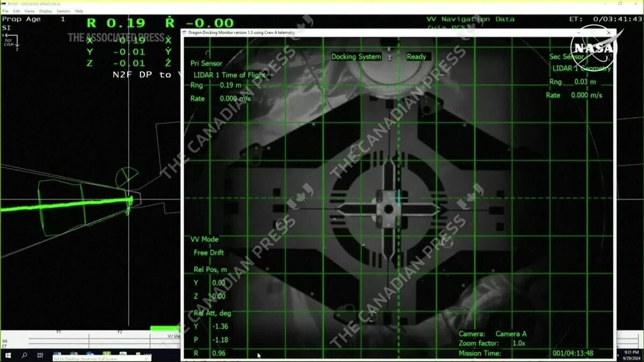The height and width of the screenshot is (362, 644).
Task: Click secondary range value 0.03 m
Action: coord(584,82)
